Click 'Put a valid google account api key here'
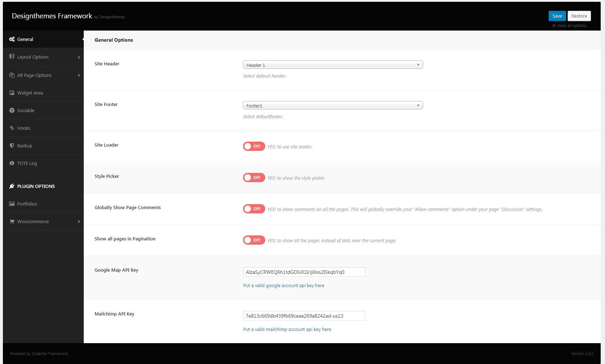This screenshot has height=364, width=605. [x=284, y=285]
